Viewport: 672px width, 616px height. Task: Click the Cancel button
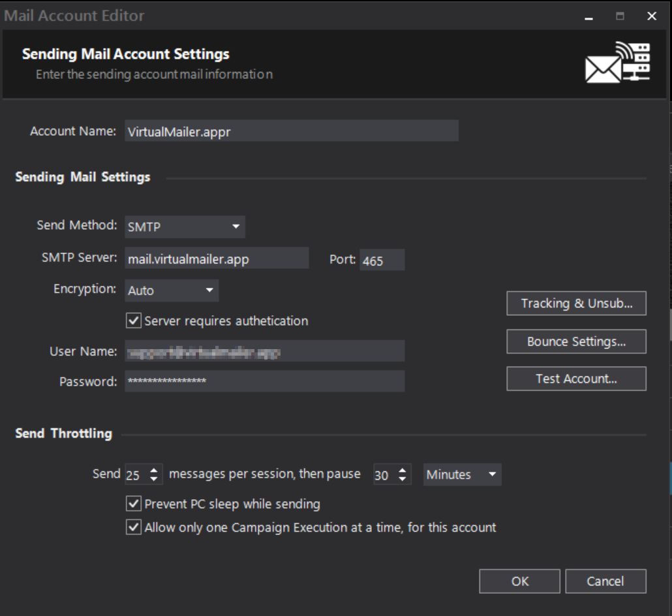(605, 581)
